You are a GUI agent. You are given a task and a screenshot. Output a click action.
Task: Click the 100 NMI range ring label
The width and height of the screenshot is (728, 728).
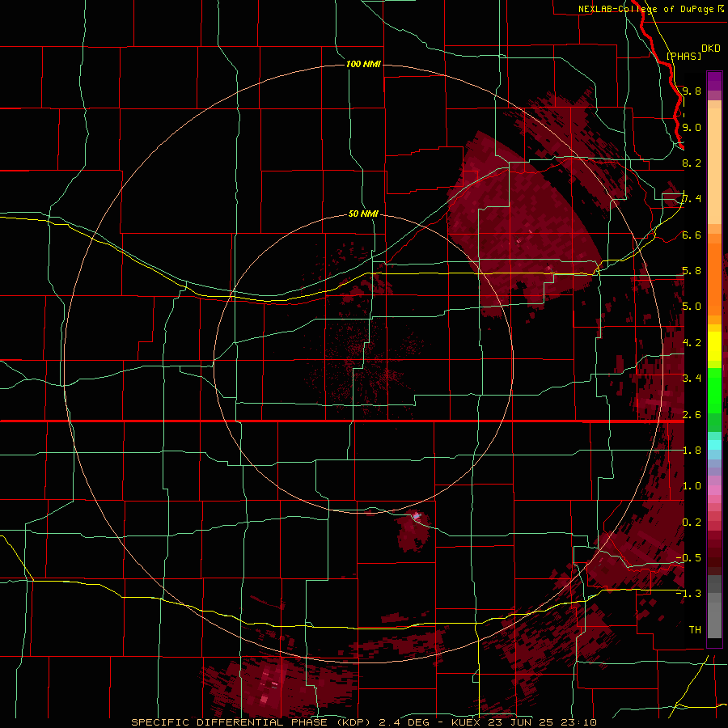click(x=363, y=64)
